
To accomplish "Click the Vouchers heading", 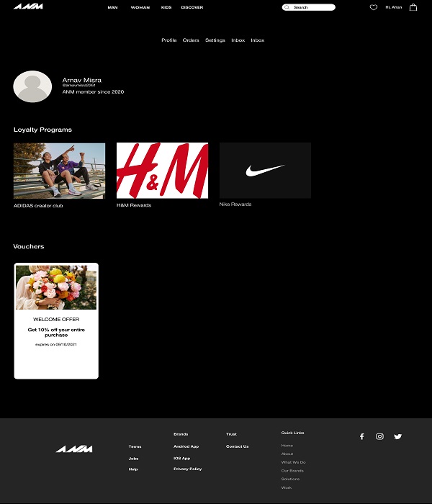I will [29, 246].
